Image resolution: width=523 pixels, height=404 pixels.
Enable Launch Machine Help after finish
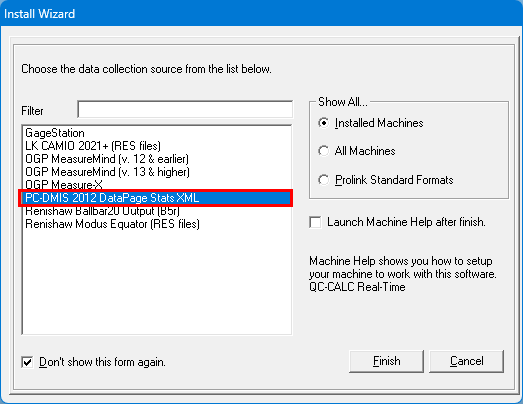point(315,222)
